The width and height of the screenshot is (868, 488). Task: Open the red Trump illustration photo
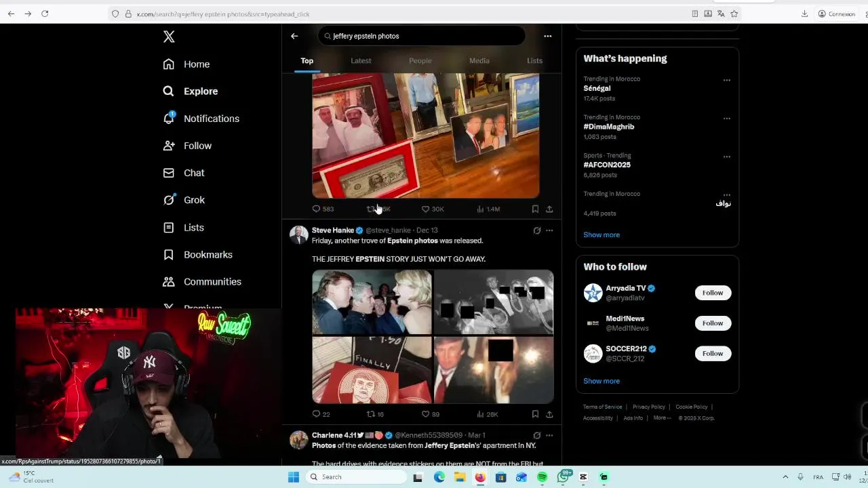click(372, 370)
